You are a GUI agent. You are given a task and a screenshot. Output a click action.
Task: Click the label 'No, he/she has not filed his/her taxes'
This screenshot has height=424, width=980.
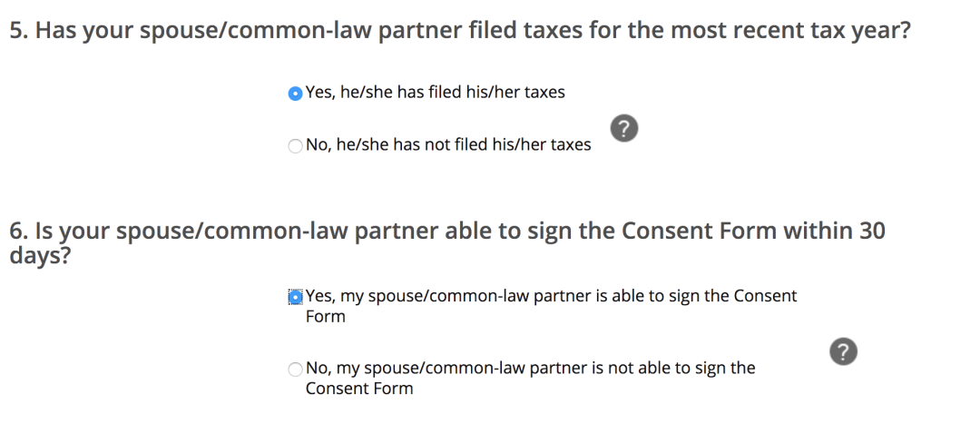tap(448, 145)
